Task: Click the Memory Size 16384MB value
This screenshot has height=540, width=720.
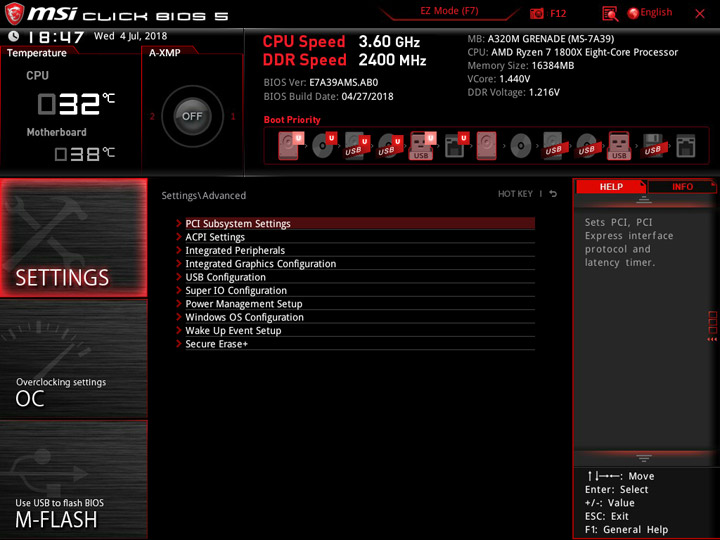Action: [x=553, y=66]
